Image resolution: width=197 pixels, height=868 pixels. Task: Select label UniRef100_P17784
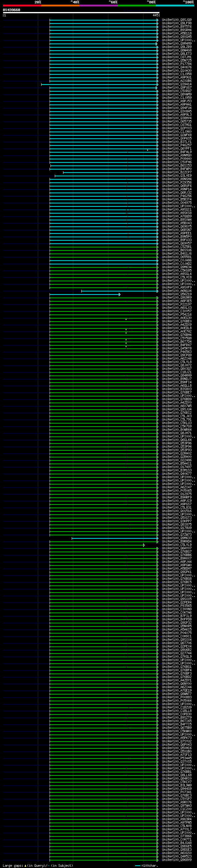(177, 64)
